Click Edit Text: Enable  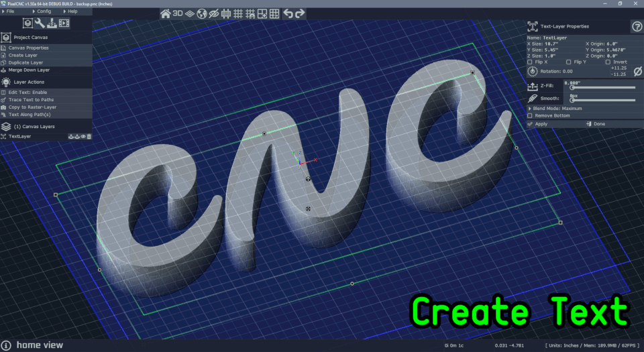click(x=46, y=93)
